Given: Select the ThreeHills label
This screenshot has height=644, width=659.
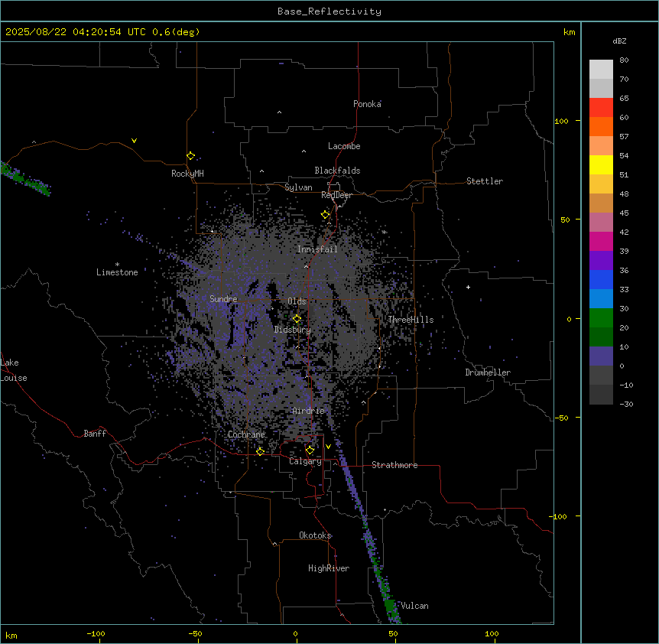Looking at the screenshot, I should 411,320.
